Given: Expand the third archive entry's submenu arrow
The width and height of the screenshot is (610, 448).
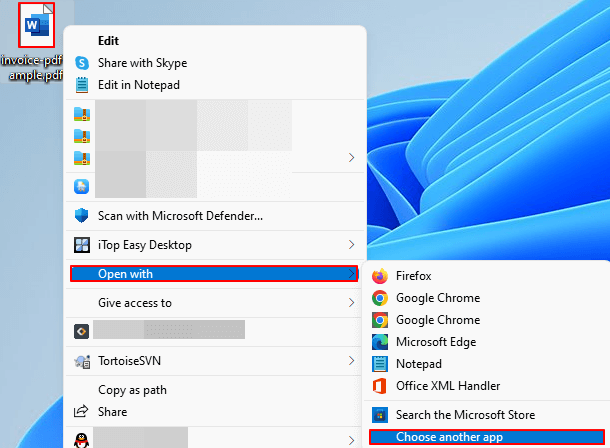Looking at the screenshot, I should pos(352,158).
